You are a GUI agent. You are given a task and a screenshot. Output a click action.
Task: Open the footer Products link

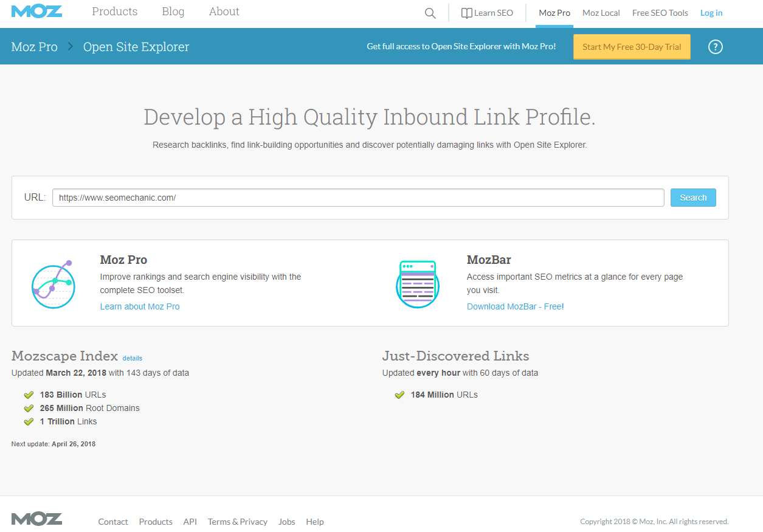(156, 522)
